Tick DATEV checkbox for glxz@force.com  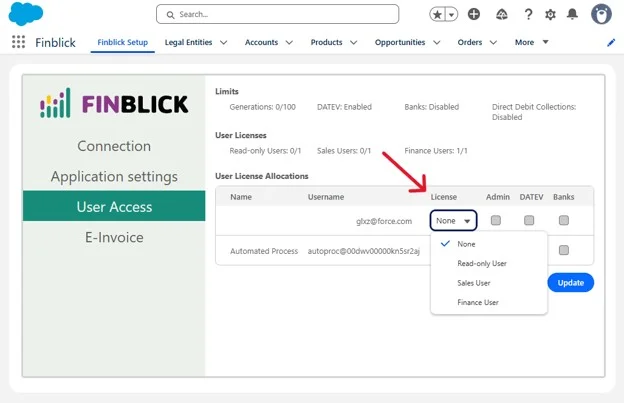[x=529, y=220]
